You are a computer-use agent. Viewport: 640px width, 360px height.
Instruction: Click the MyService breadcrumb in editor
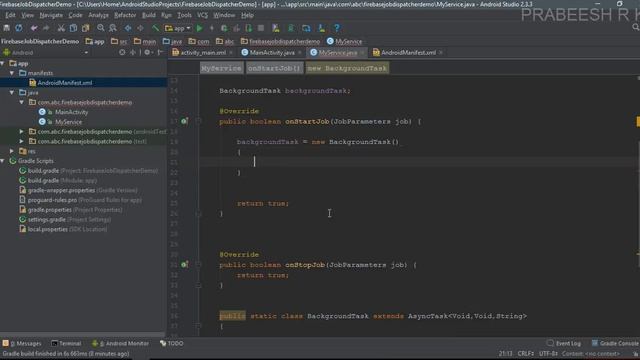[221, 68]
